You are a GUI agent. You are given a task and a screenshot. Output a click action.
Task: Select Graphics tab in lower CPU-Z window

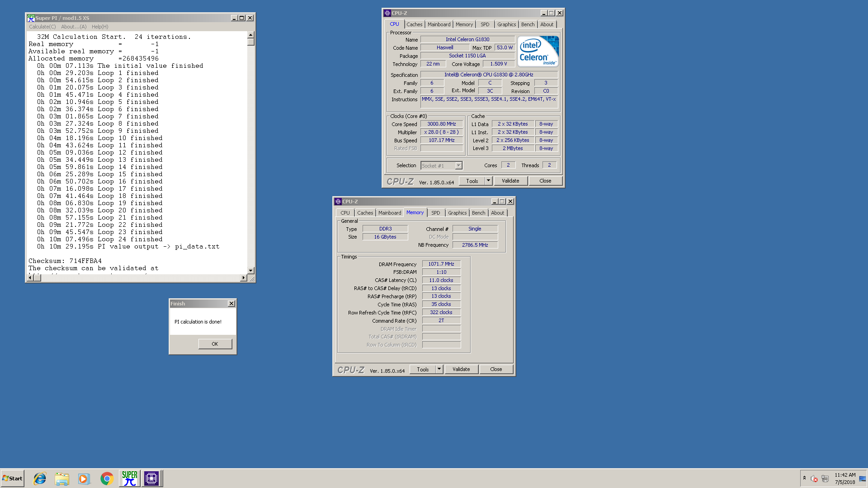[457, 213]
